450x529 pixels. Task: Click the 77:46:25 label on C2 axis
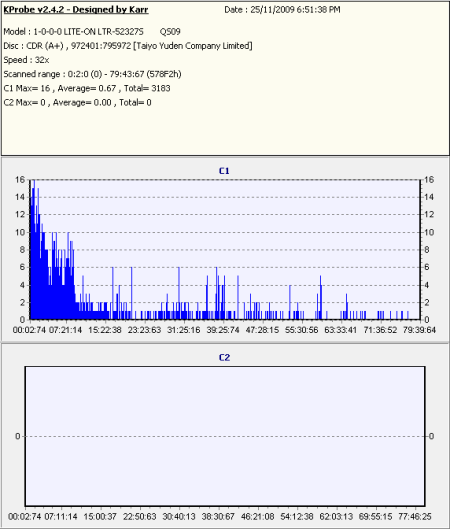click(x=415, y=517)
